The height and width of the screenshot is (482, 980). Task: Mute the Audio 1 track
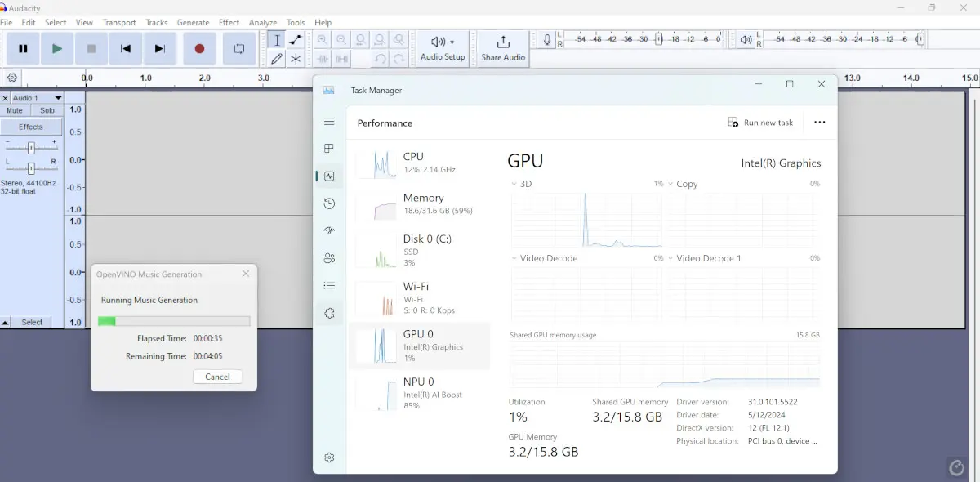click(15, 110)
